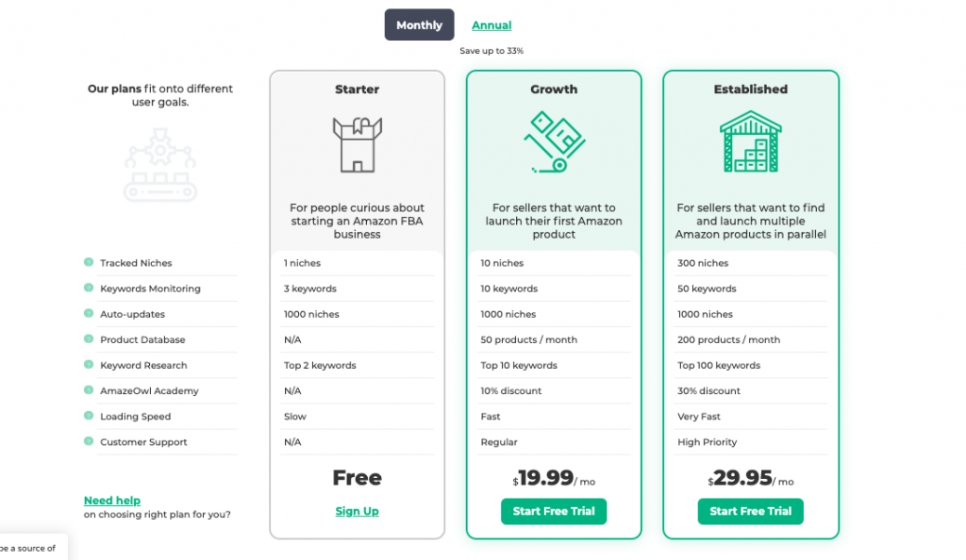This screenshot has height=560, width=966.
Task: Open the Need help link
Action: [x=112, y=501]
